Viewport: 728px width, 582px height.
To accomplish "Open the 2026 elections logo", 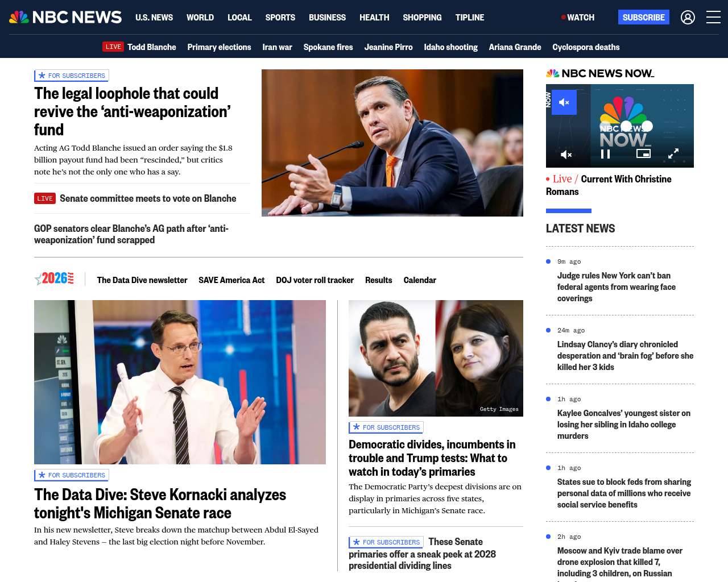I will click(54, 278).
